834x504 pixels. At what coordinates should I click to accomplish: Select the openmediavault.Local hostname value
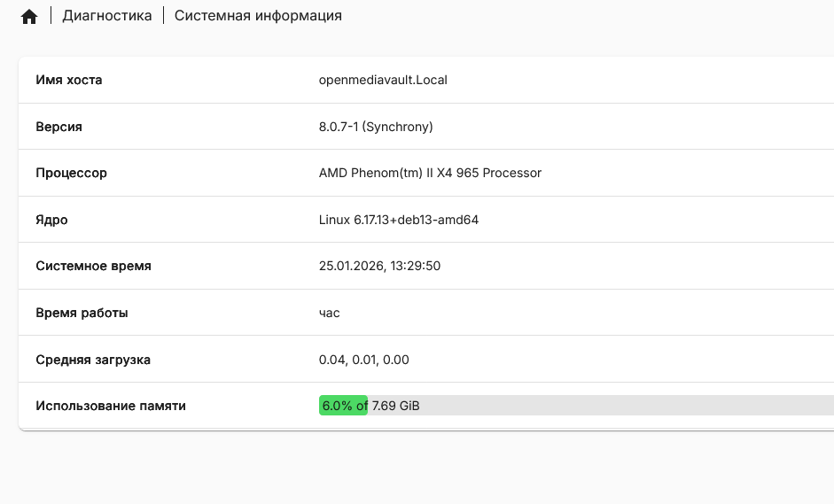(x=383, y=80)
